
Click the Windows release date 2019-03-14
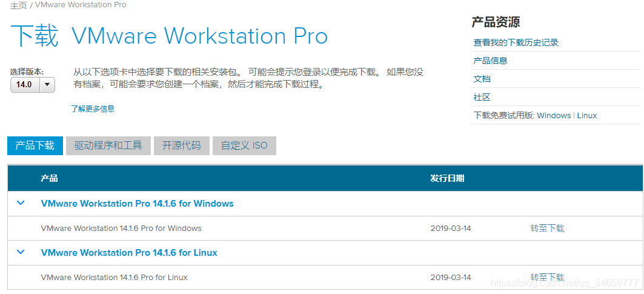451,228
